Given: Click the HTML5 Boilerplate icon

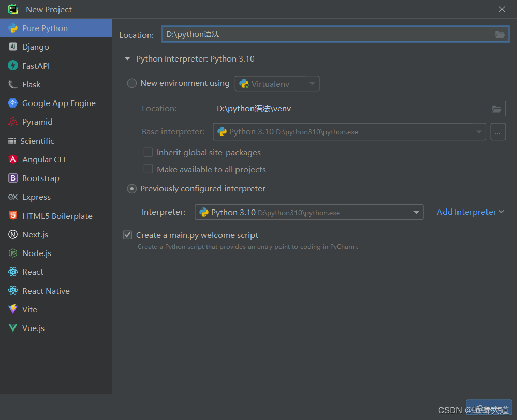Looking at the screenshot, I should tap(13, 215).
